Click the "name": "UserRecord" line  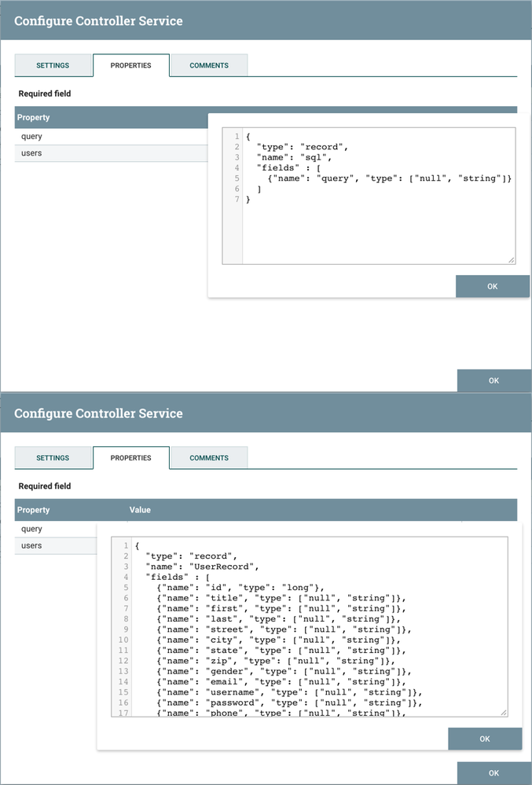(x=202, y=567)
